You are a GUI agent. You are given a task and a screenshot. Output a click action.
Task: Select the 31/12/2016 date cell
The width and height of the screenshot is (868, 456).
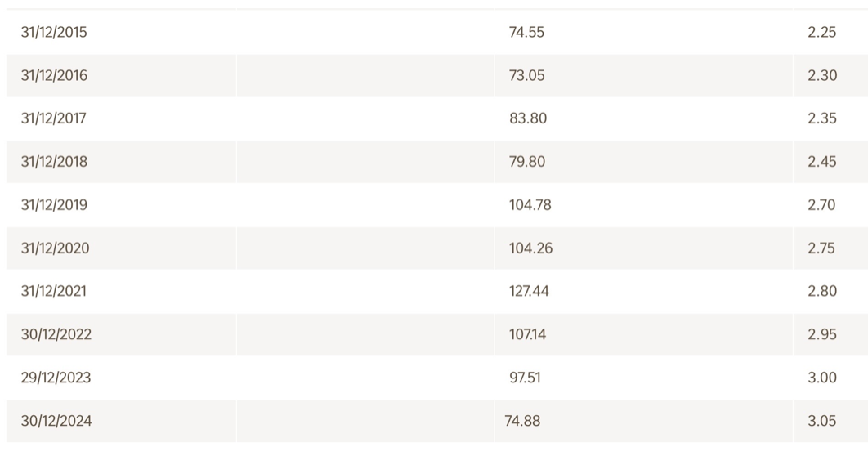point(54,76)
